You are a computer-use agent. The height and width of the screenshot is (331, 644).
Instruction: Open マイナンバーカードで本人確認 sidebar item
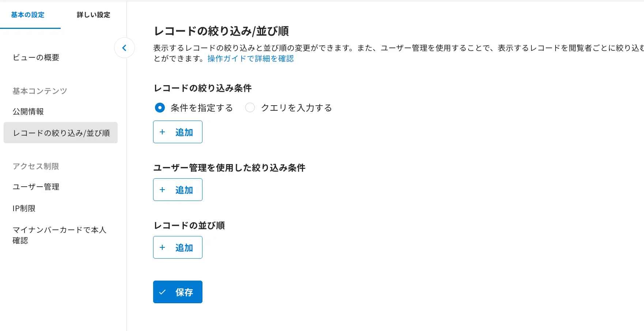[60, 235]
